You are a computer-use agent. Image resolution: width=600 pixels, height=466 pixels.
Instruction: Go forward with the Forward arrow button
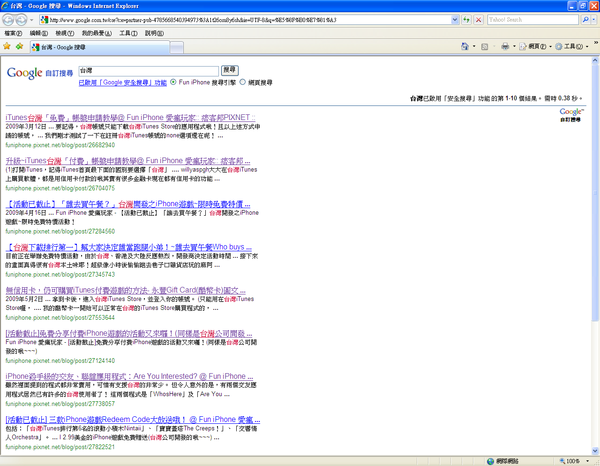[21, 20]
